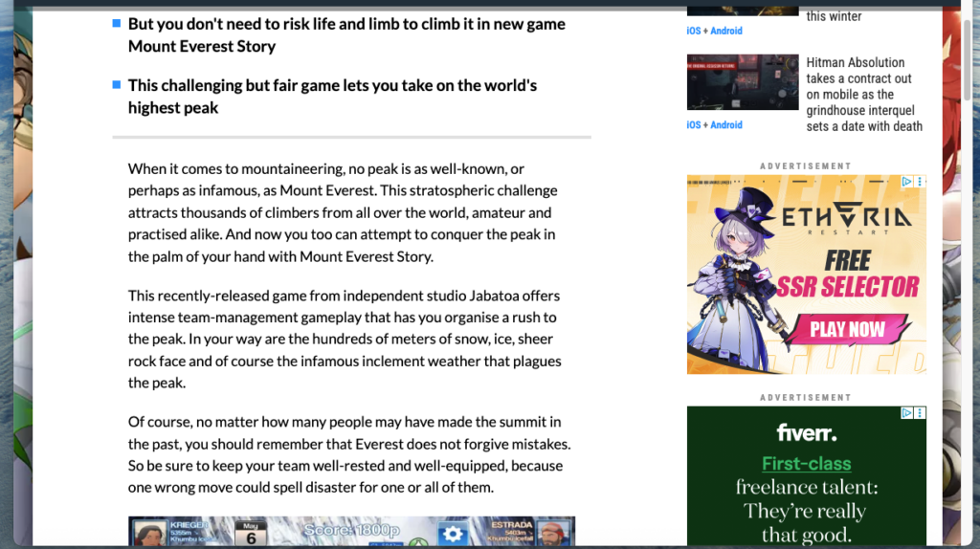Click the settings gear in game screenshot
The image size is (980, 549).
tap(453, 534)
